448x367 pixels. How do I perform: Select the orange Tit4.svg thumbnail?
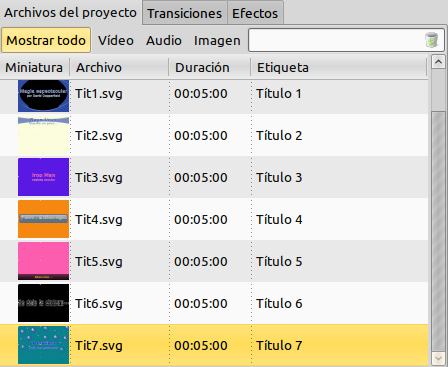pos(43,219)
